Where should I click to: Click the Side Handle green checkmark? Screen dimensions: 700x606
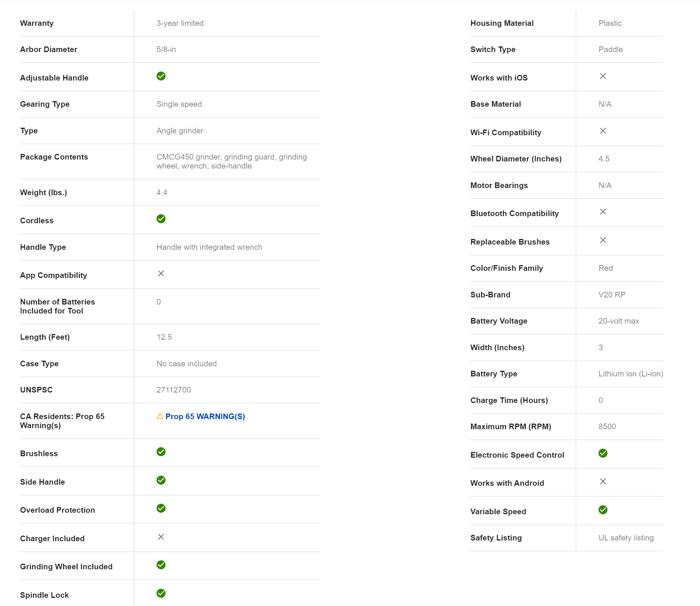[x=161, y=480]
